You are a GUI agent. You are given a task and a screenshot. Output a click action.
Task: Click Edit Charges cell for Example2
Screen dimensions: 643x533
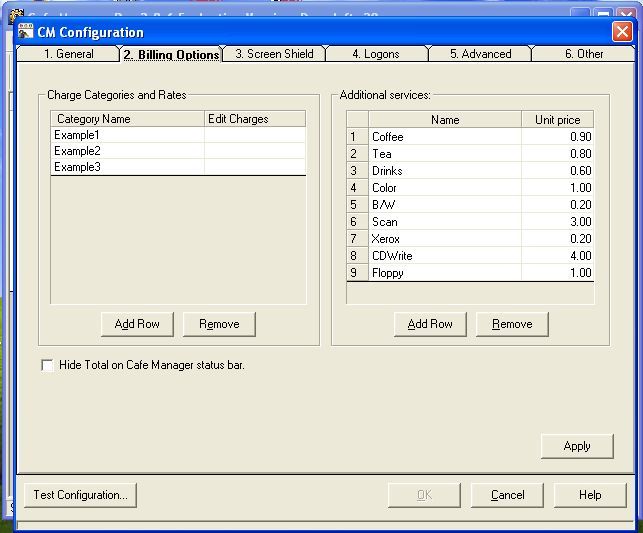pos(255,151)
